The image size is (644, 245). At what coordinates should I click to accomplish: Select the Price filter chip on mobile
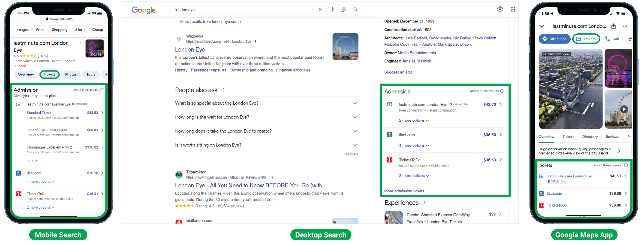40,30
